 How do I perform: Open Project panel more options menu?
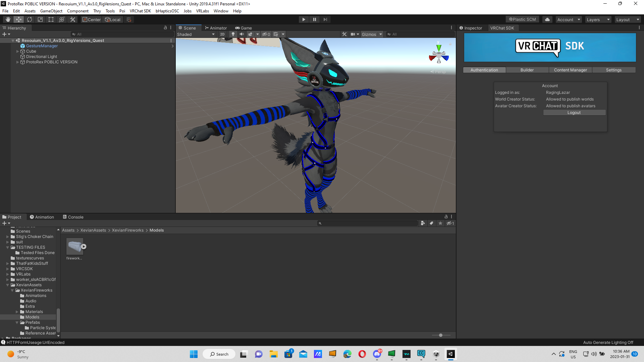[x=451, y=217]
